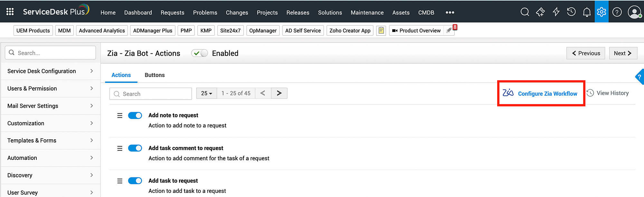
Task: Open Advanced Analytics shortcut
Action: pyautogui.click(x=102, y=30)
